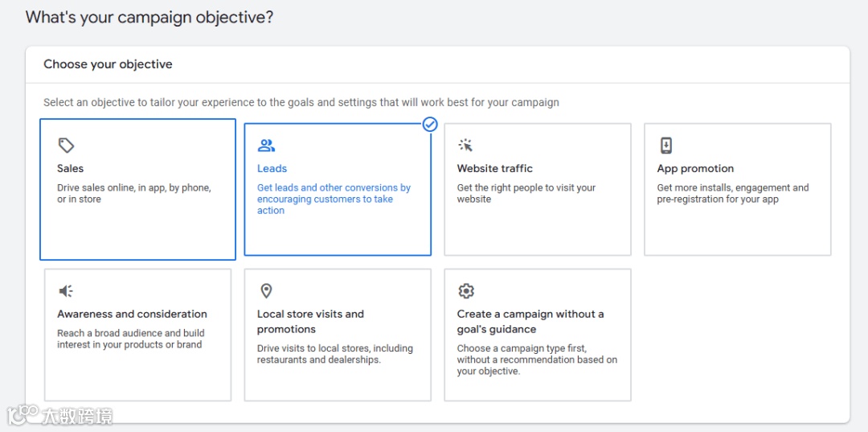Click the Website traffic card description
868x432 pixels.
coord(526,193)
